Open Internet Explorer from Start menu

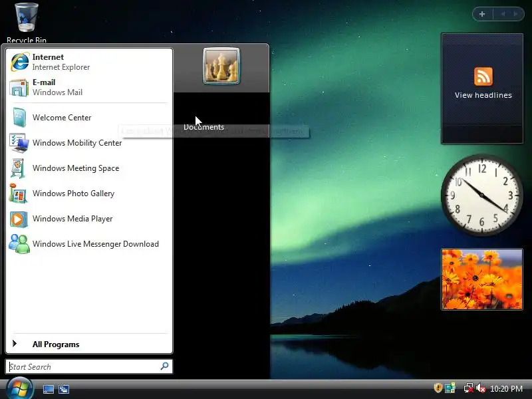pos(89,62)
